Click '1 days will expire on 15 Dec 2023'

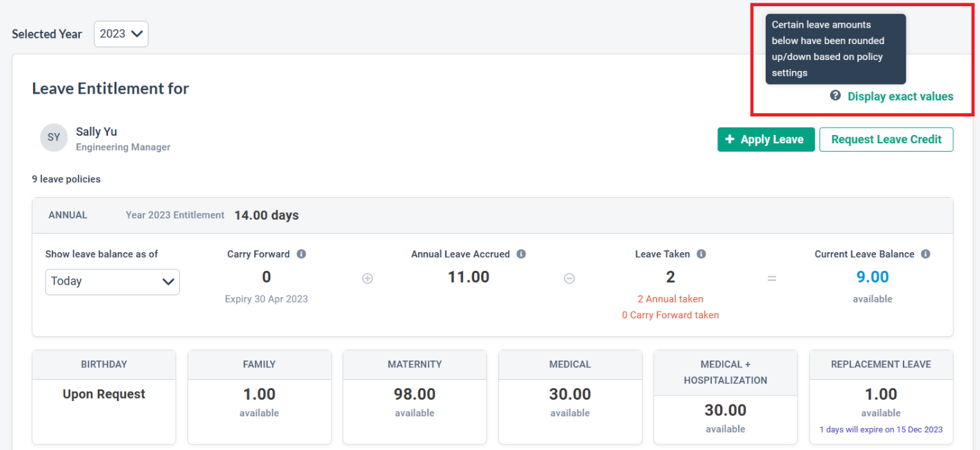(881, 429)
